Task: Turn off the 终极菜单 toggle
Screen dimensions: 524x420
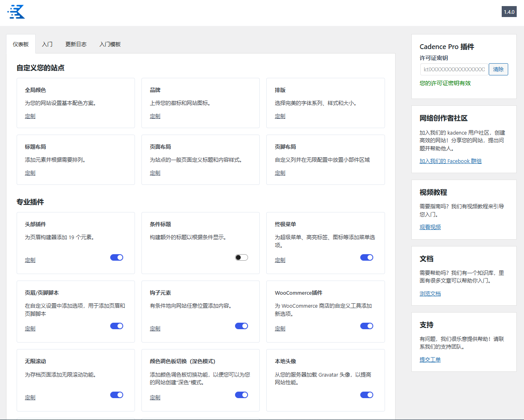Action: point(367,257)
